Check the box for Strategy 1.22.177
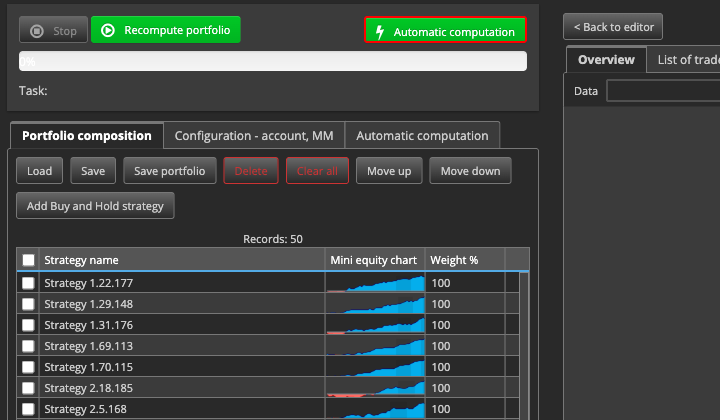 coord(28,283)
